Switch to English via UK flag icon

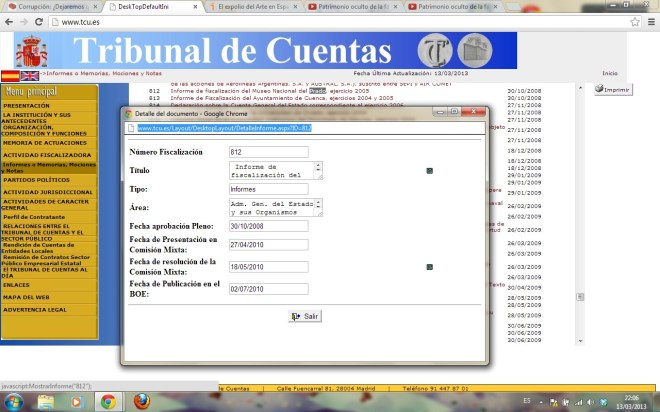tap(29, 75)
